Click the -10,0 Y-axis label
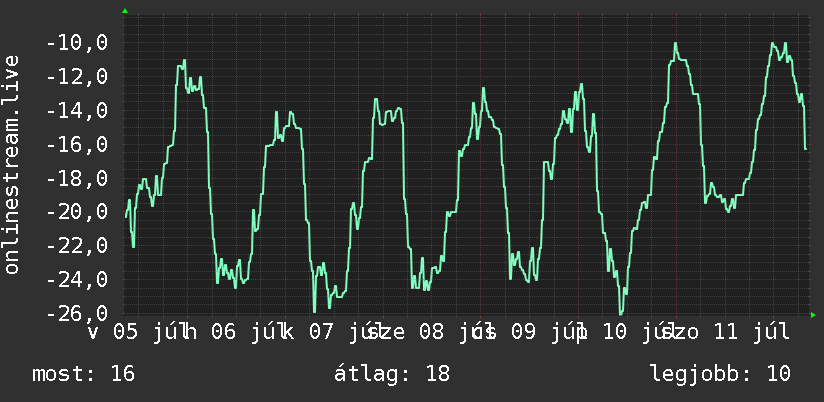The width and height of the screenshot is (824, 402). (77, 43)
